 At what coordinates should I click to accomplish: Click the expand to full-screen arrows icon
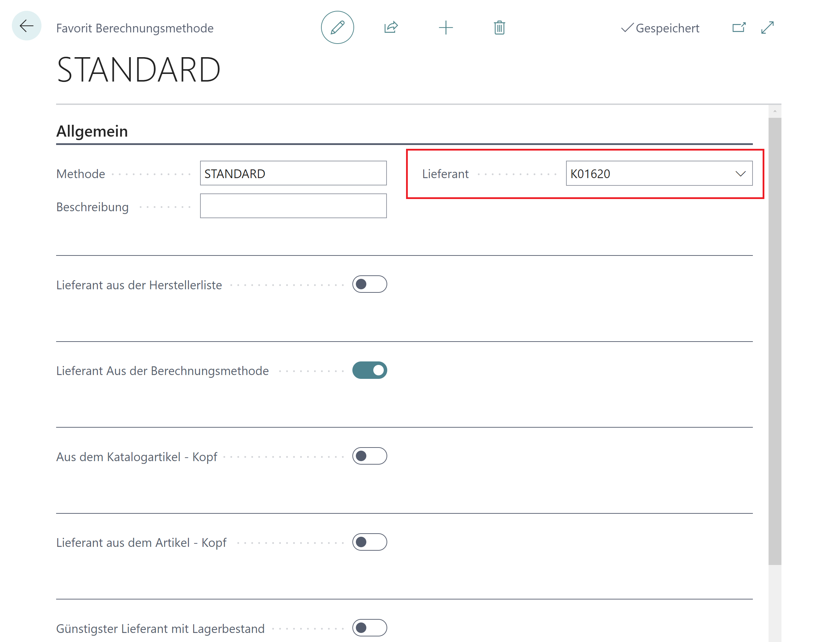click(x=767, y=28)
